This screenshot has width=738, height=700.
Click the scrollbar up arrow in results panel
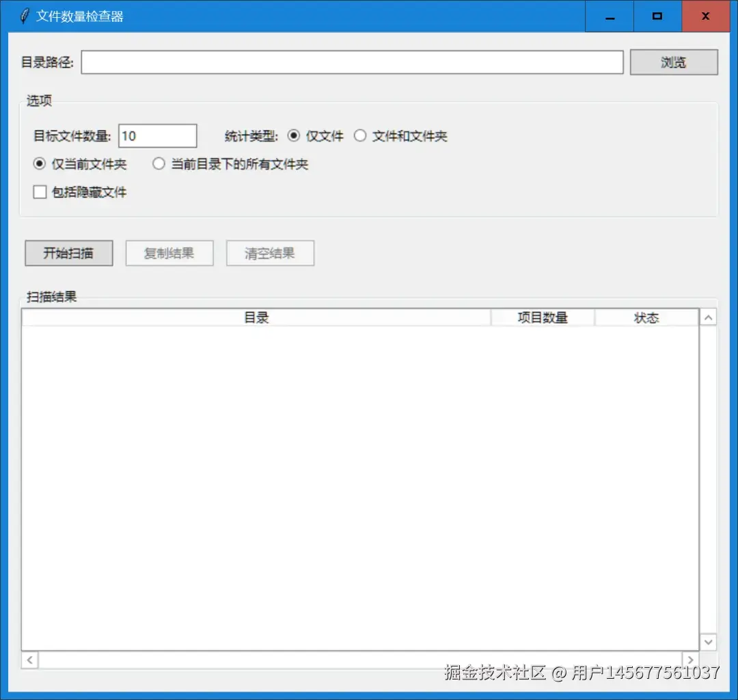point(709,317)
